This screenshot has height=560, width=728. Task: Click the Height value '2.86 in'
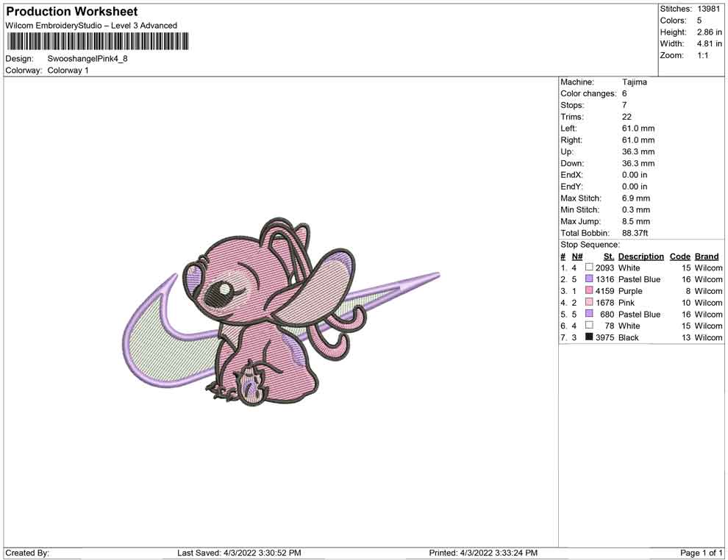710,32
